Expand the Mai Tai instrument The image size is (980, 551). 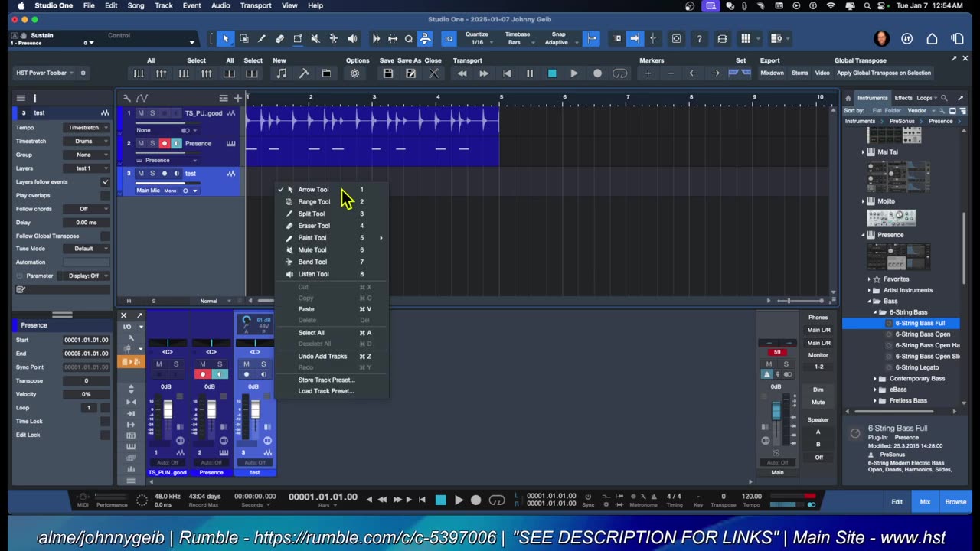click(x=864, y=152)
